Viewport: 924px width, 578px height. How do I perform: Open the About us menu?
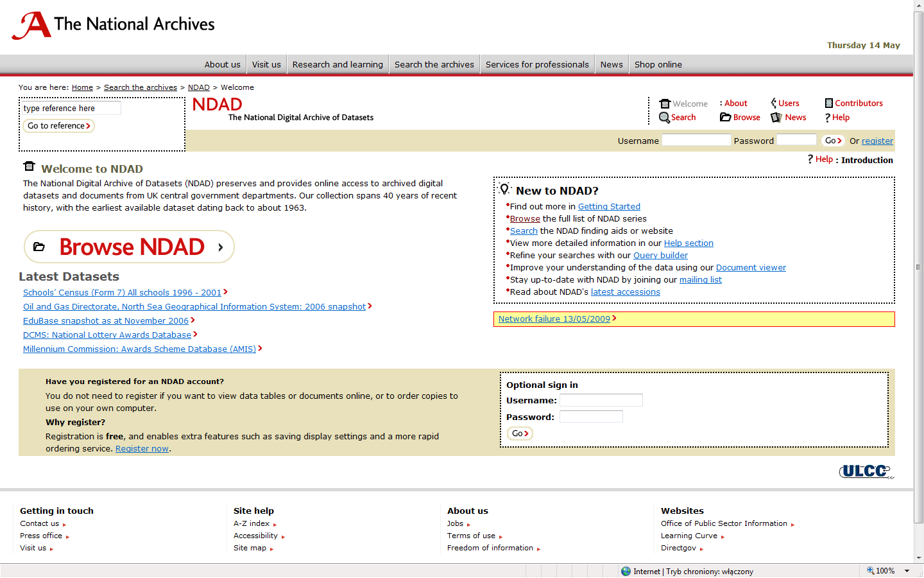pos(223,64)
